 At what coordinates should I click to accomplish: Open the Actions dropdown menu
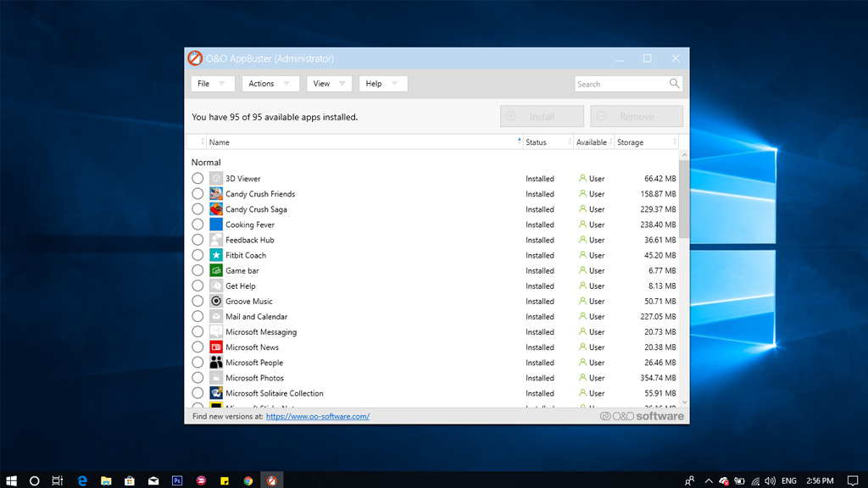pos(270,84)
